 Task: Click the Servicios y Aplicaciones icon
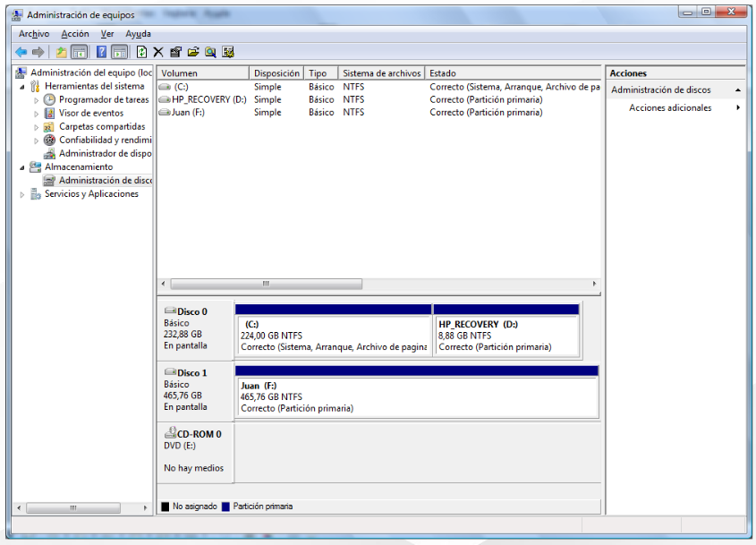coord(35,194)
